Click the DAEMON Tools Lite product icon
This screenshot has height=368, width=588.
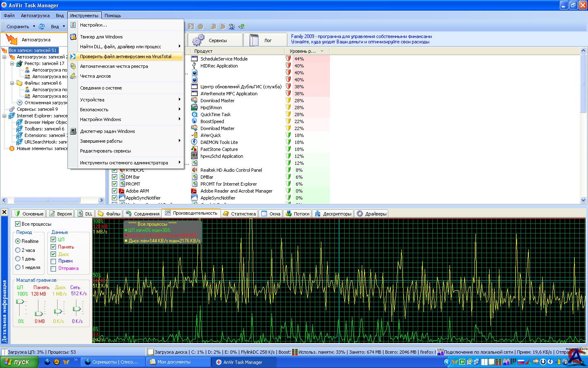[x=194, y=142]
